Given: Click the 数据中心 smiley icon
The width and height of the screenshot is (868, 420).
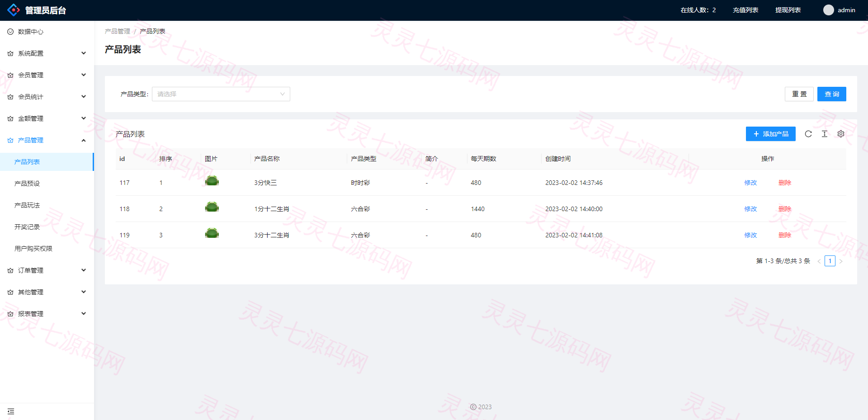Looking at the screenshot, I should point(10,32).
